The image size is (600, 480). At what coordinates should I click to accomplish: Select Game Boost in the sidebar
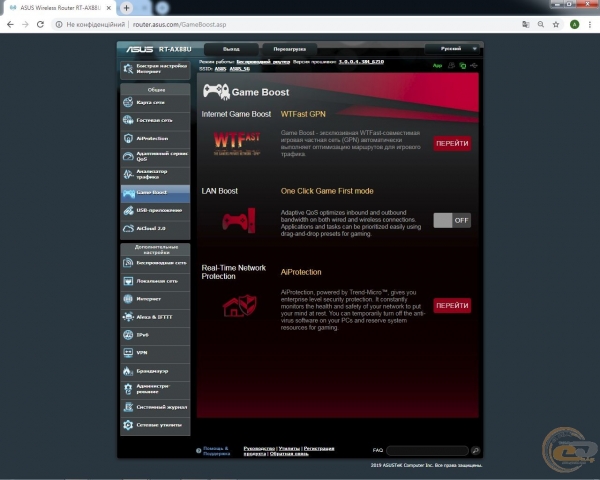tap(155, 193)
